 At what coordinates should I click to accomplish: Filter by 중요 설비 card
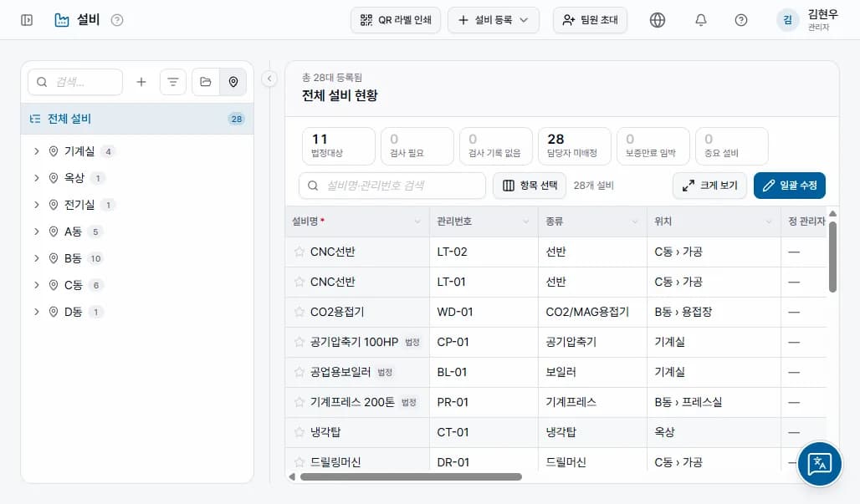732,145
